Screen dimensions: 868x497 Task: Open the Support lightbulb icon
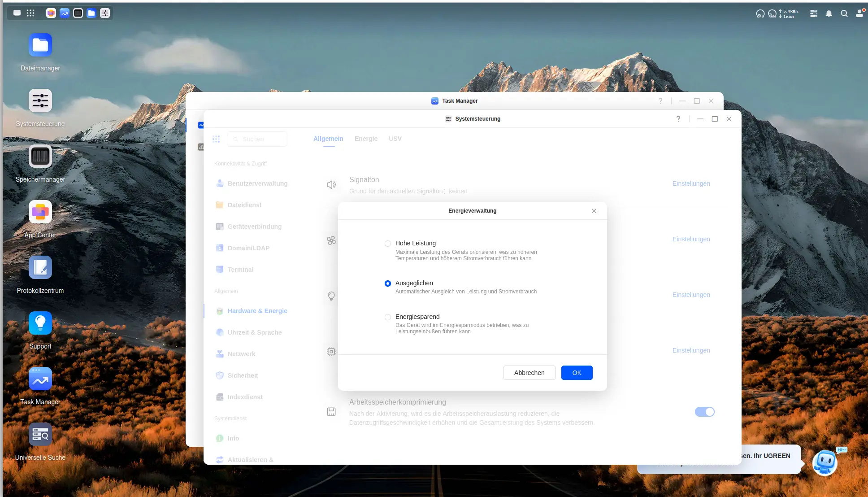40,323
